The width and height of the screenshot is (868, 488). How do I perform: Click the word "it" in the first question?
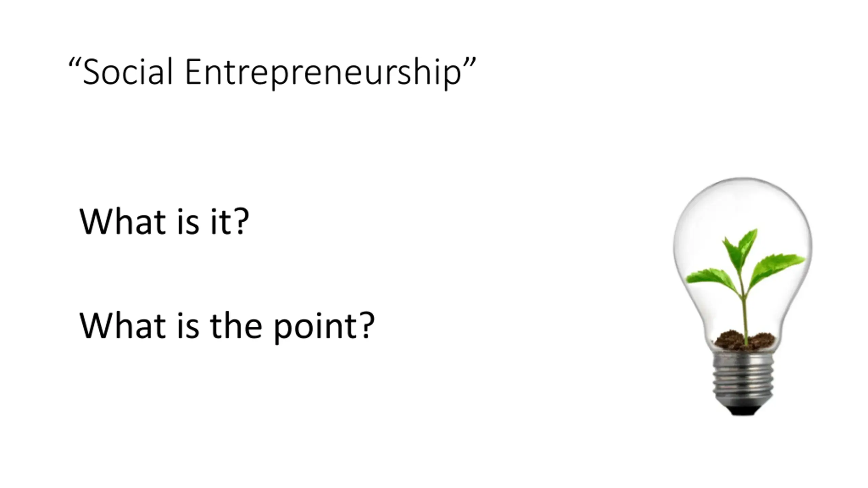coord(221,221)
